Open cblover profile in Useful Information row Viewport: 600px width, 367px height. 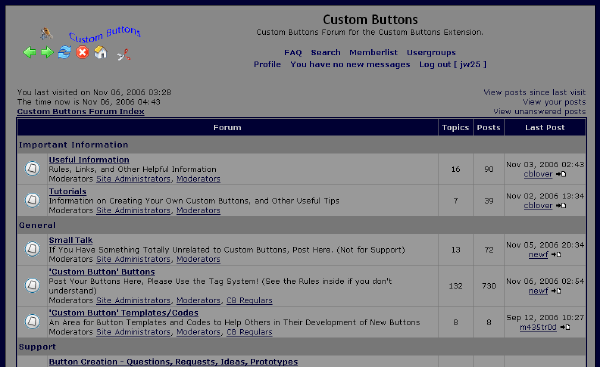tap(538, 174)
